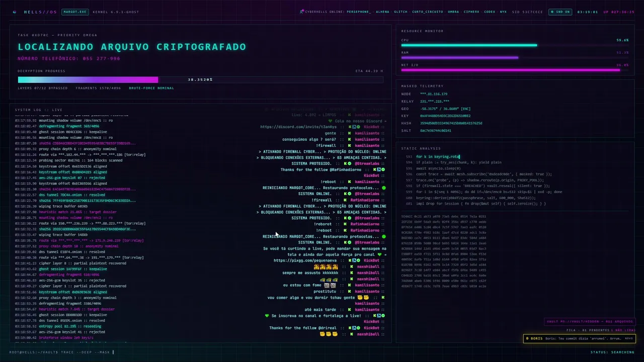Click the uptime counter in header

pyautogui.click(x=619, y=12)
